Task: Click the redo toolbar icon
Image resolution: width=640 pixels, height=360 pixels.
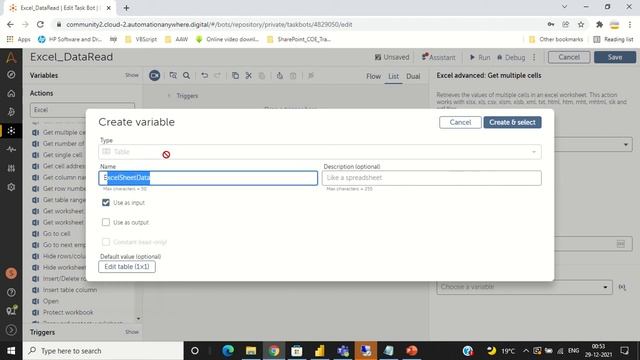Action: coord(218,76)
